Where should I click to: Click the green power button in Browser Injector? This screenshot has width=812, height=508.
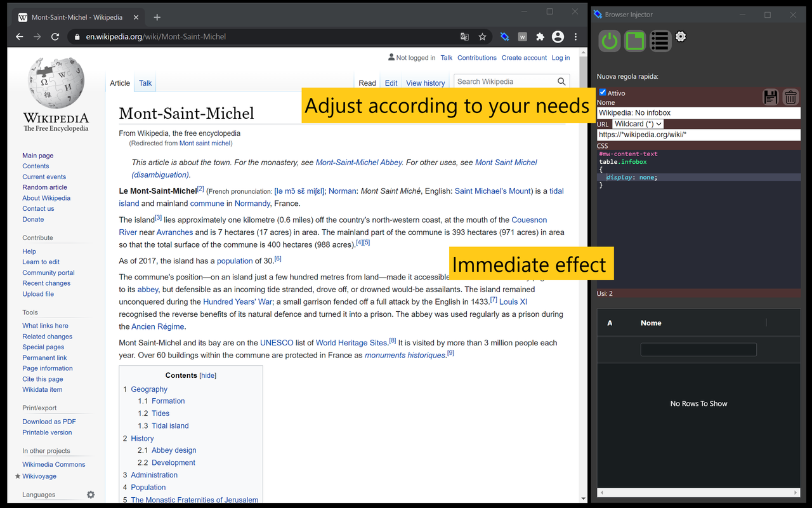(610, 41)
